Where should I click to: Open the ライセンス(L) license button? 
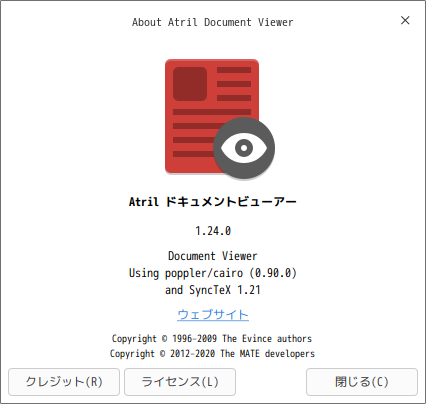[180, 382]
